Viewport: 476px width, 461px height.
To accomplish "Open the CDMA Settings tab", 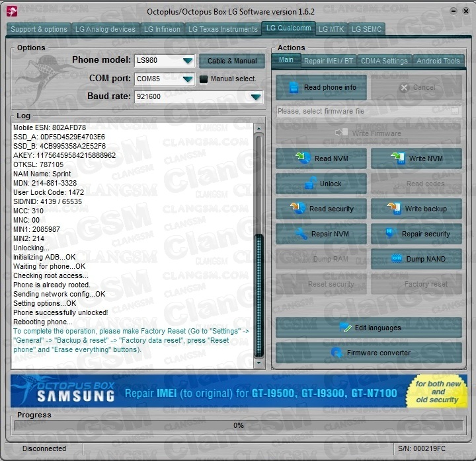I will 384,61.
